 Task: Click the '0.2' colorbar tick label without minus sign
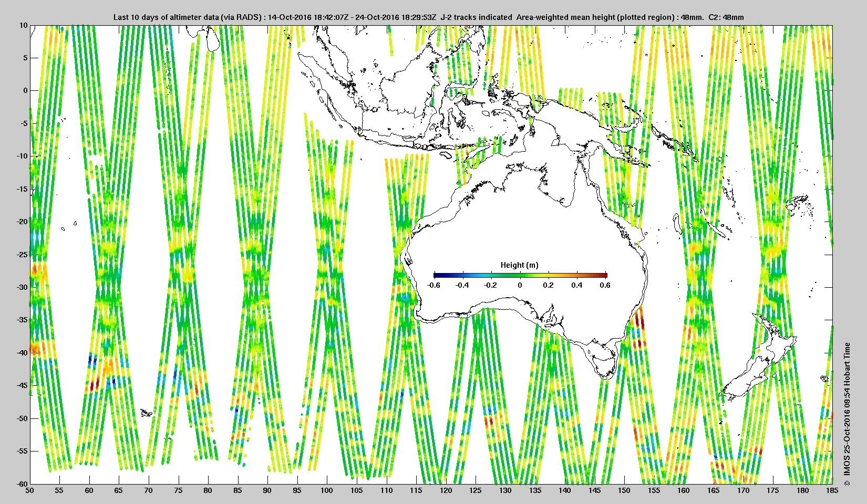(x=548, y=285)
